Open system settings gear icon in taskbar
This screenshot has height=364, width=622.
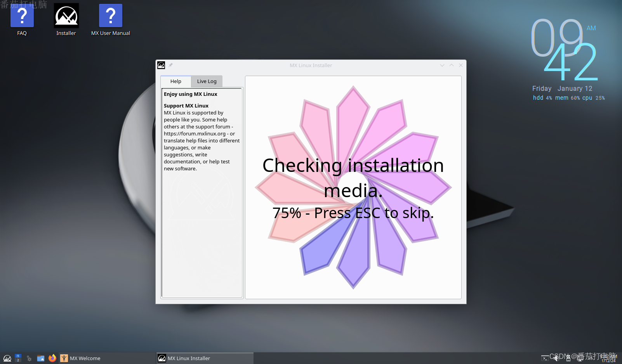pos(29,359)
